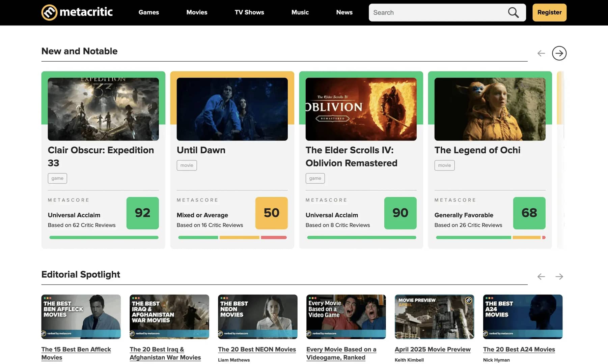Click "Based on 8 Critic Reviews" text

[x=338, y=225]
